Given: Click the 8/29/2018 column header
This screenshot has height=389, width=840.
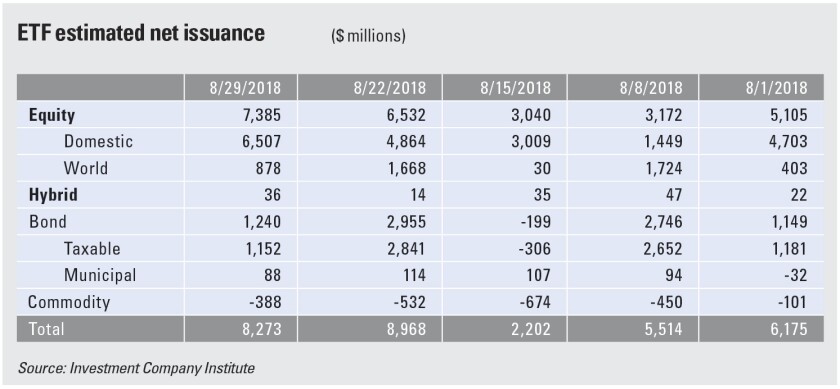Looking at the screenshot, I should [x=244, y=87].
